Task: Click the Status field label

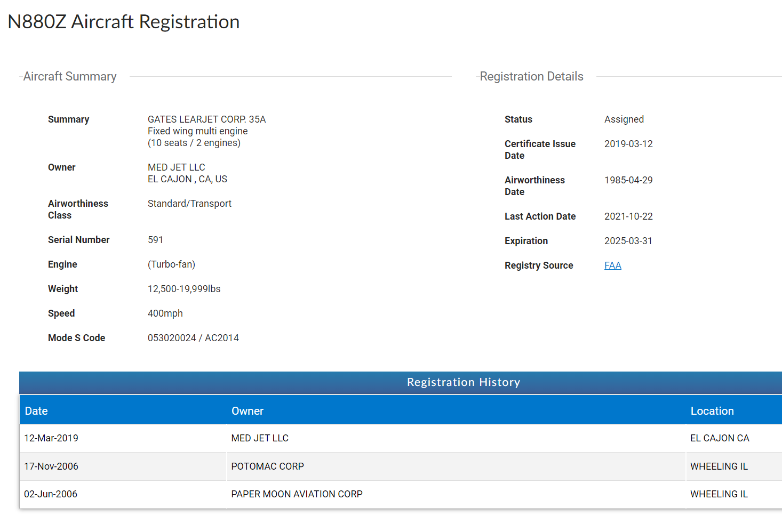Action: click(x=518, y=119)
